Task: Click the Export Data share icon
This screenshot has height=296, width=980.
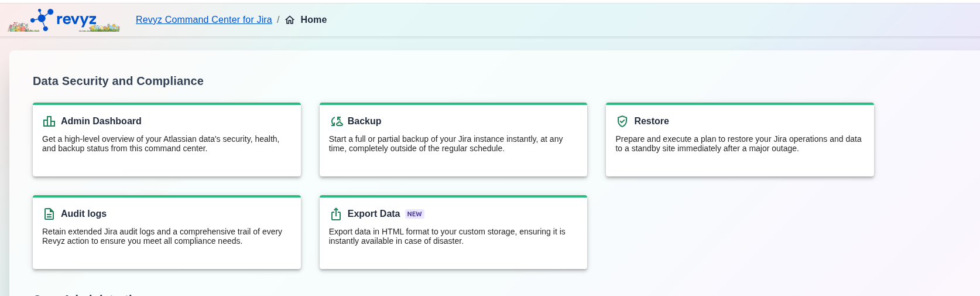Action: click(336, 214)
